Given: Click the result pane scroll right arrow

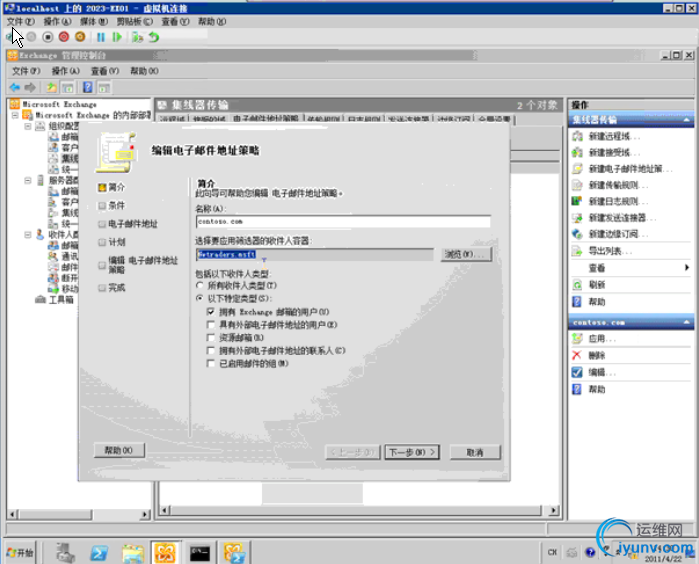Looking at the screenshot, I should coord(553,510).
